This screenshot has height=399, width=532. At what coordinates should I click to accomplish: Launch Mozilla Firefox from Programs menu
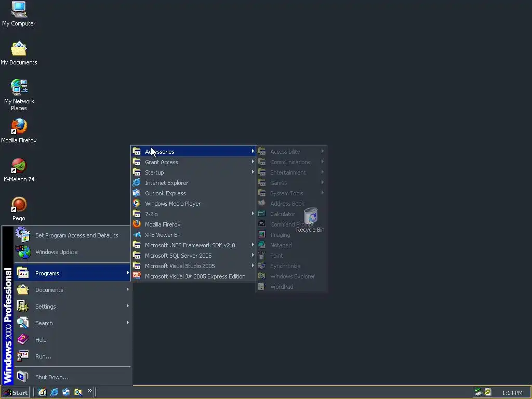[193, 224]
